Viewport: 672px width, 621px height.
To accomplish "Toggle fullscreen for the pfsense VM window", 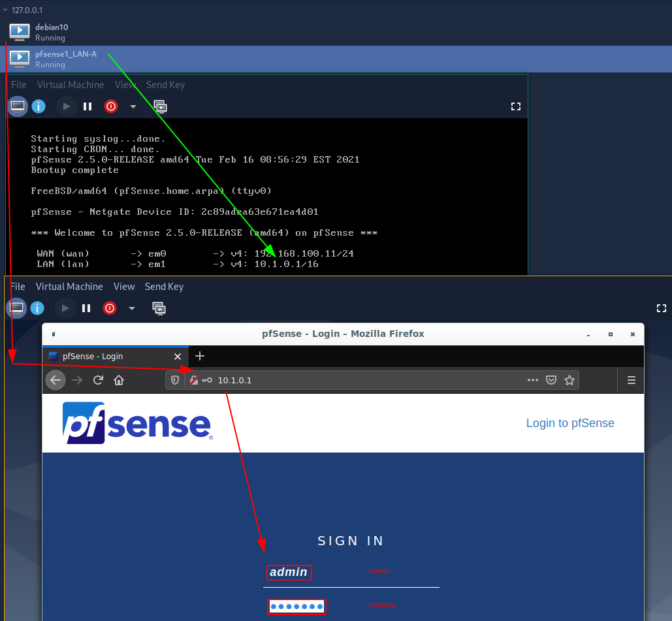I will coord(516,106).
